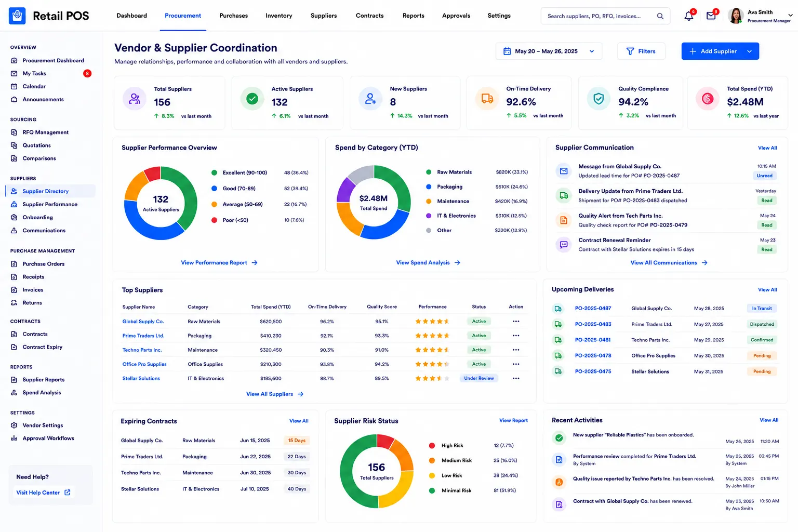Open the Approvals tab
The height and width of the screenshot is (532, 798).
click(x=456, y=16)
